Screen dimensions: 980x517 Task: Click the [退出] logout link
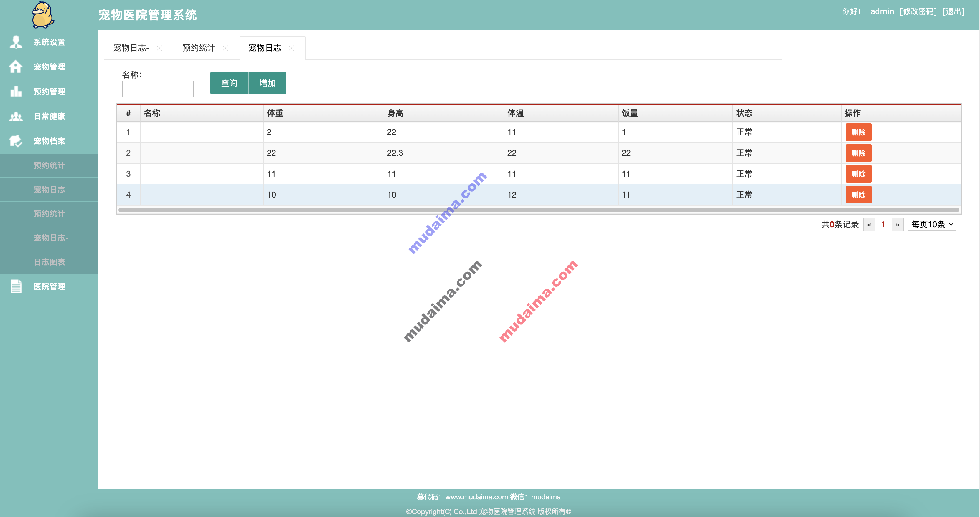(x=953, y=11)
